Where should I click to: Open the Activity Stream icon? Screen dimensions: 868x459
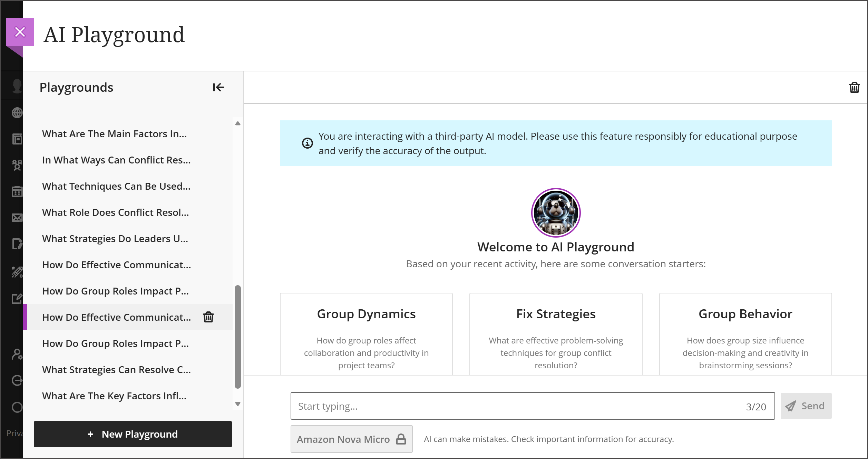17,139
